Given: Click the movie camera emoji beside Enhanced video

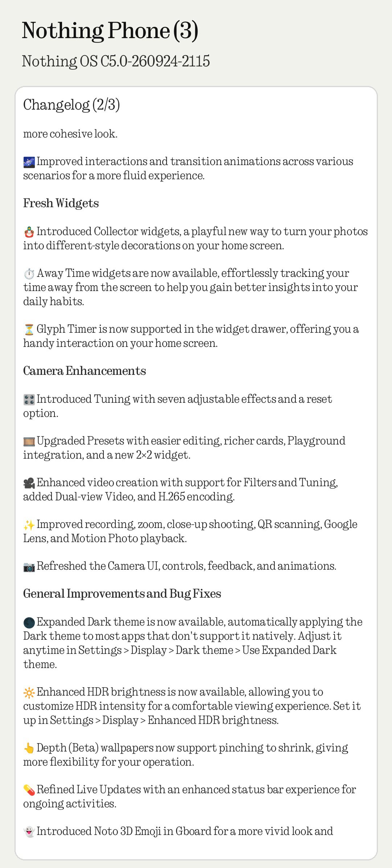Looking at the screenshot, I should pyautogui.click(x=29, y=483).
